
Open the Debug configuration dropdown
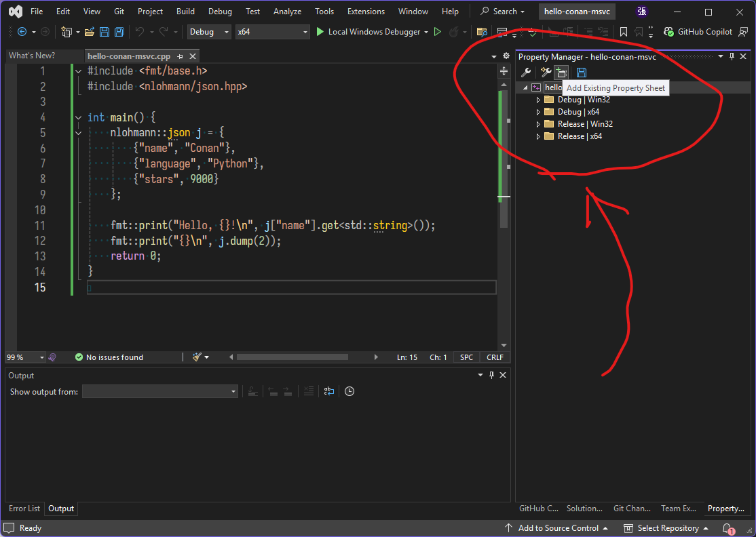point(209,32)
